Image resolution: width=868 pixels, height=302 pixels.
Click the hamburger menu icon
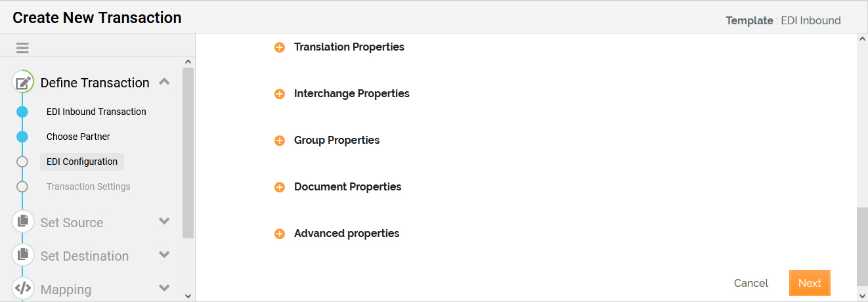(x=22, y=48)
